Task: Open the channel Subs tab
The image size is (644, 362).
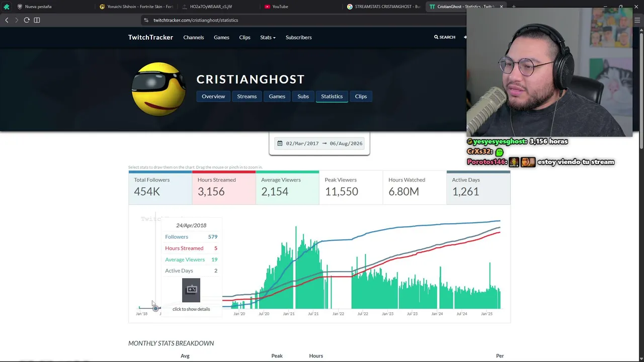Action: click(x=303, y=97)
